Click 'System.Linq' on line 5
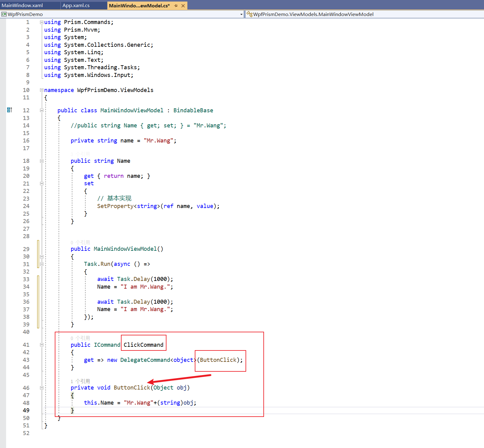Viewport: 484px width, 448px height. (82, 52)
